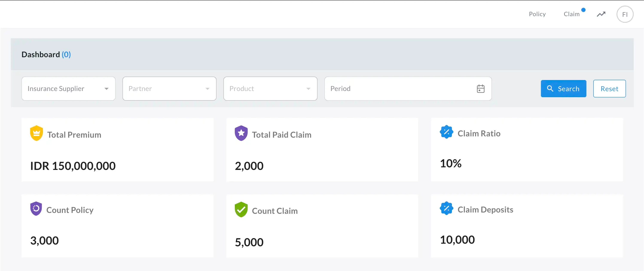This screenshot has width=644, height=271.
Task: Click inside the Period input field
Action: 388,89
